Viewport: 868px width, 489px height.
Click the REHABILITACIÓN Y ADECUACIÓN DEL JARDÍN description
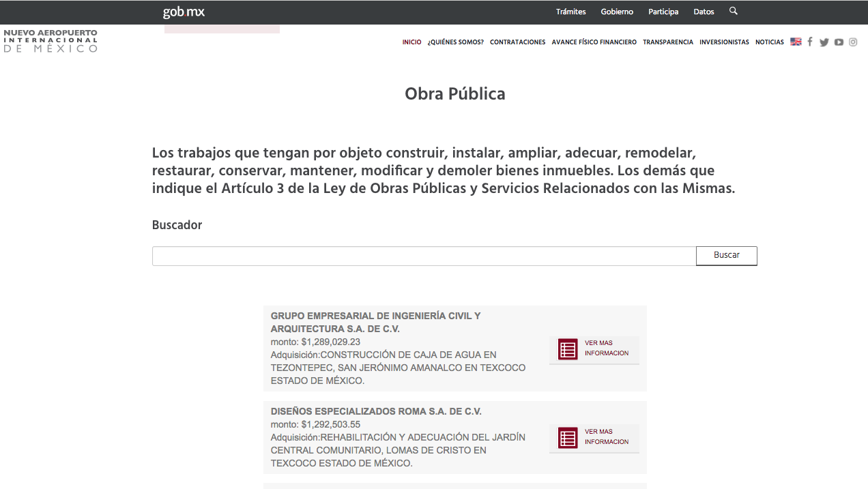coord(399,450)
